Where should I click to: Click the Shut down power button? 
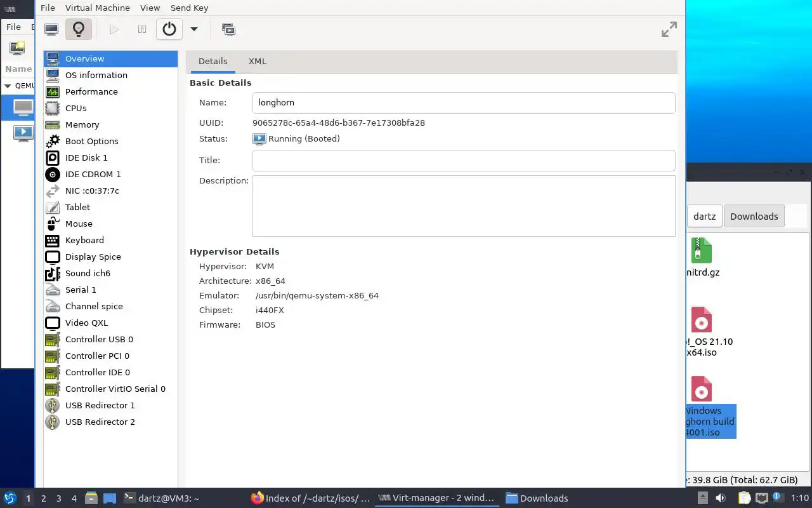click(169, 29)
